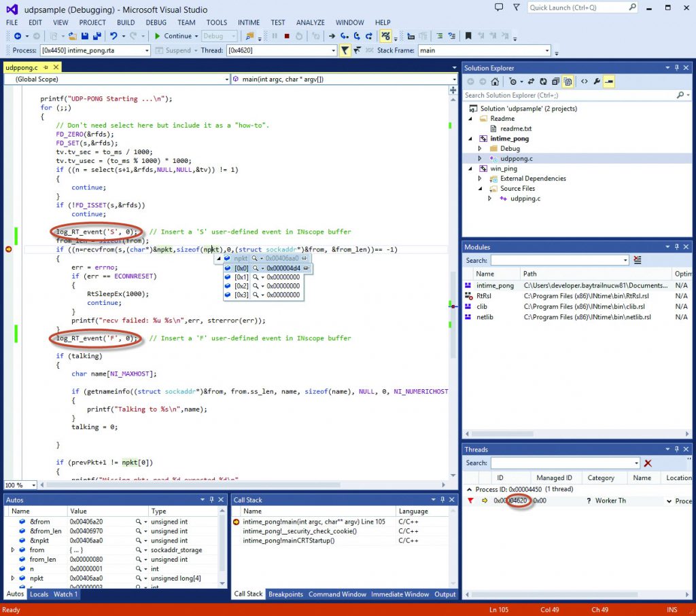This screenshot has height=616, width=696.
Task: Clear the Modules search filter icon
Action: click(x=638, y=260)
